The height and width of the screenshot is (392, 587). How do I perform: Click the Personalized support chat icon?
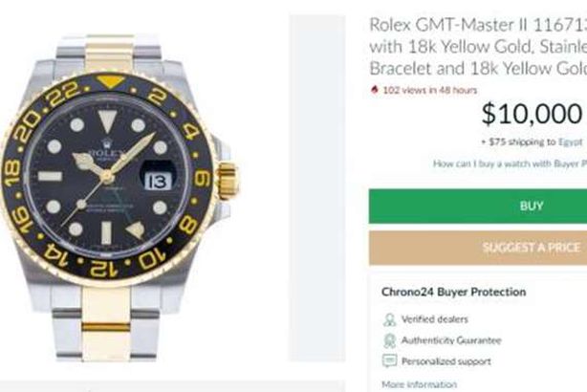(389, 361)
